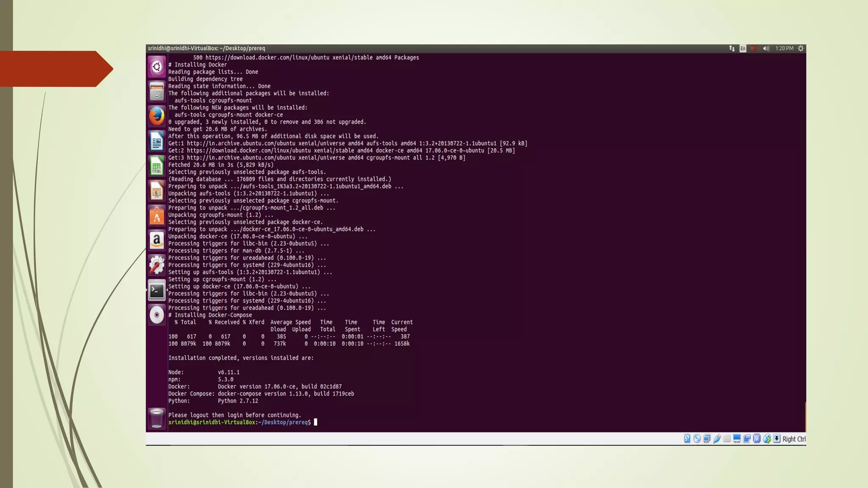Launch Firefox web browser from the launcher
This screenshot has width=868, height=488.
click(x=157, y=116)
